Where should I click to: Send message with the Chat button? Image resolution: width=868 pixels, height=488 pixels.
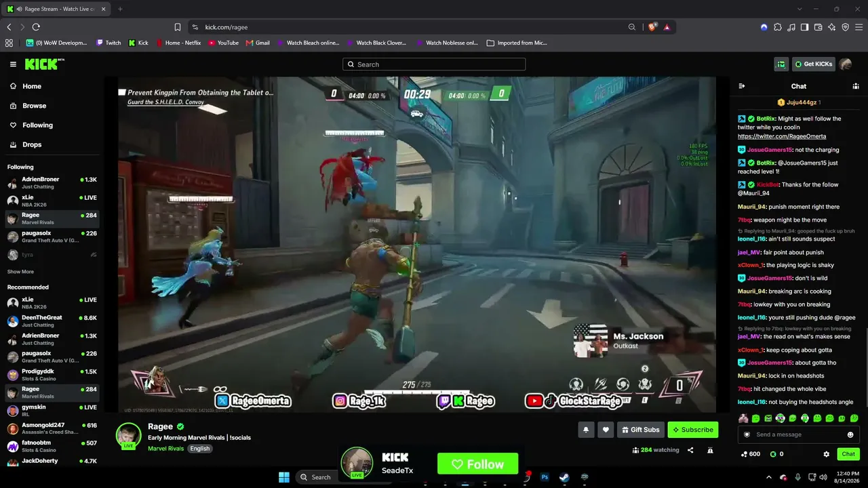pos(848,454)
